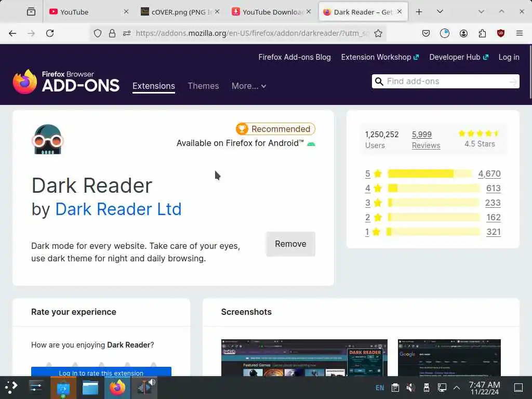Show site security lock information
The width and height of the screenshot is (532, 399).
112,33
